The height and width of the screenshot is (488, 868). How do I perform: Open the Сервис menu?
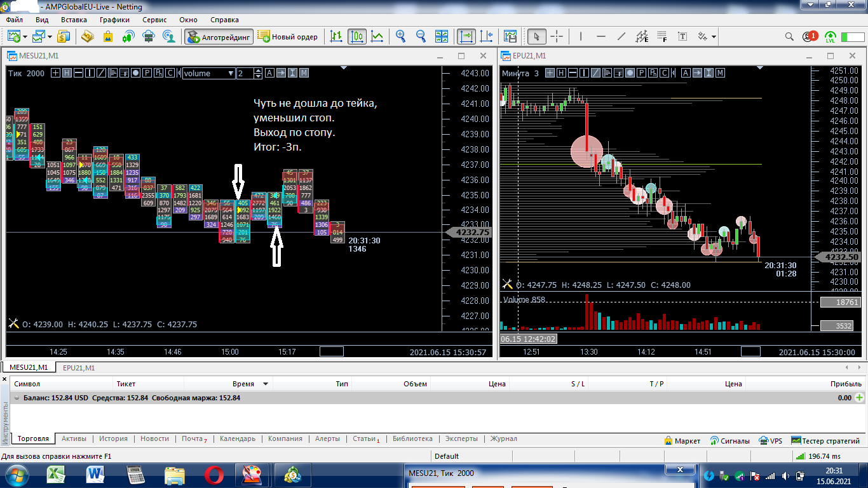point(154,20)
